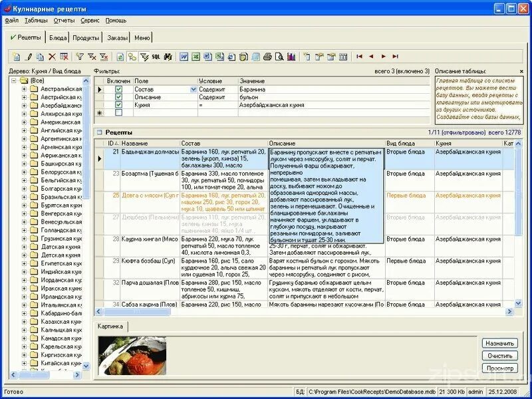Toggle the refresh data icon
532x399 pixels.
120,57
